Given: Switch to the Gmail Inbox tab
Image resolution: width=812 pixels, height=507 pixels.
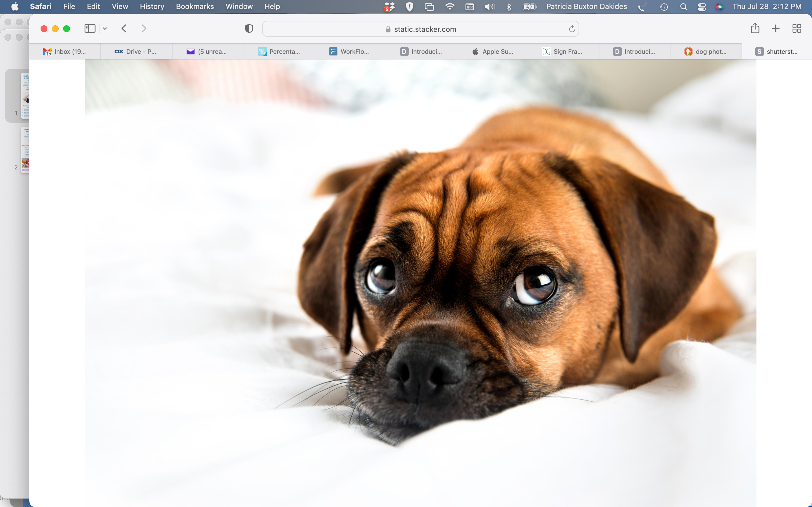Looking at the screenshot, I should tap(65, 52).
